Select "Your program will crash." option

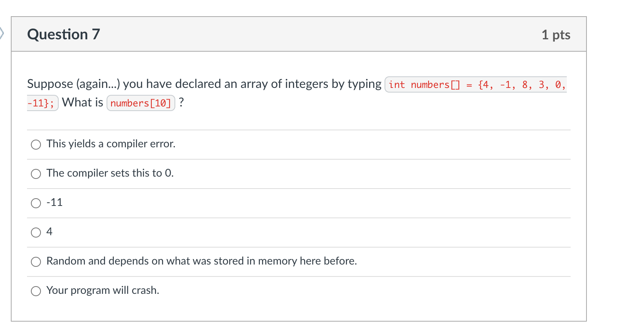[36, 291]
